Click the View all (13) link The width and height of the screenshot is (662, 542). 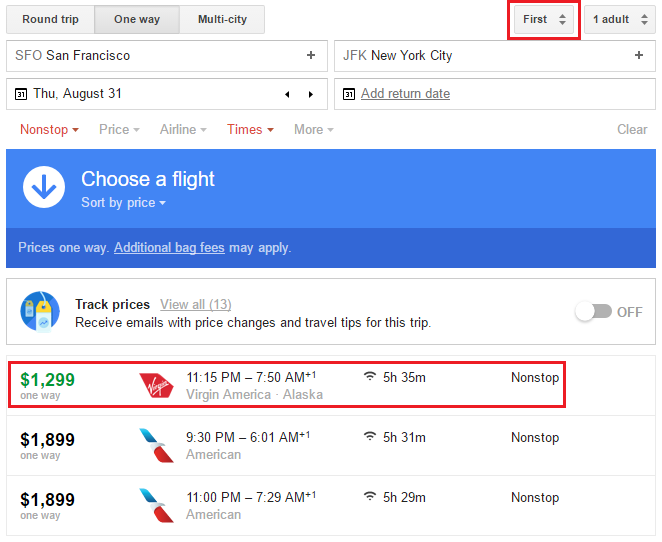point(196,304)
